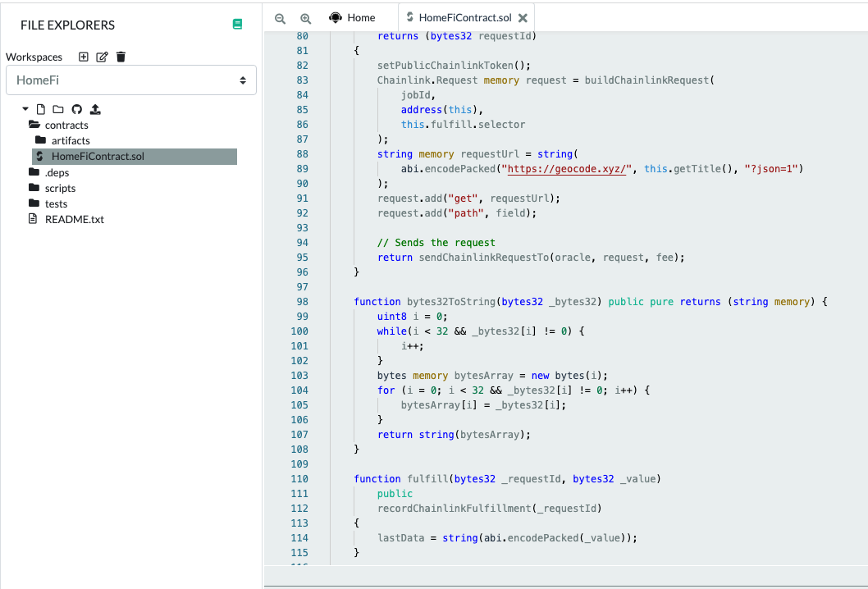The height and width of the screenshot is (589, 868).
Task: Click line number 98 in gutter
Action: pos(302,301)
